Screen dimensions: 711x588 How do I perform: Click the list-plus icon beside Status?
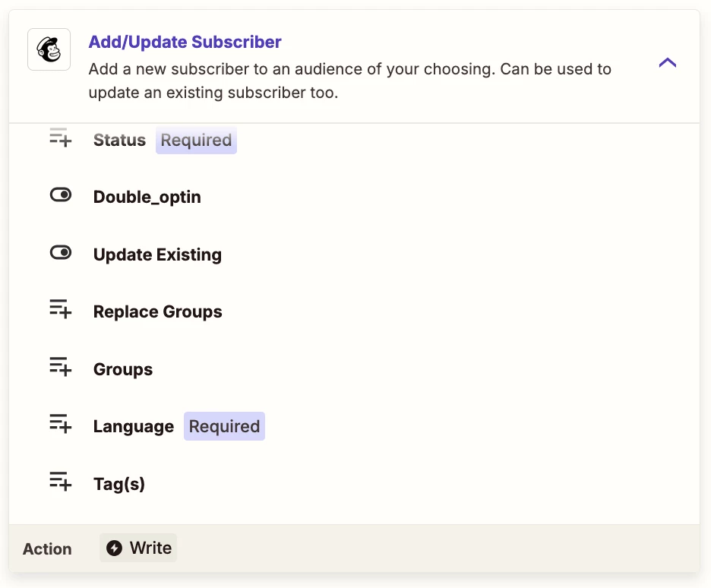click(x=60, y=138)
